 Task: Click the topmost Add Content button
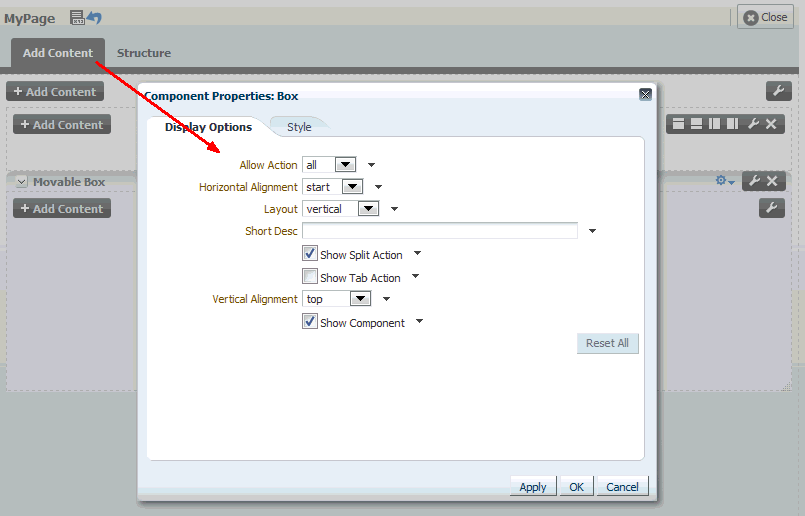point(55,91)
